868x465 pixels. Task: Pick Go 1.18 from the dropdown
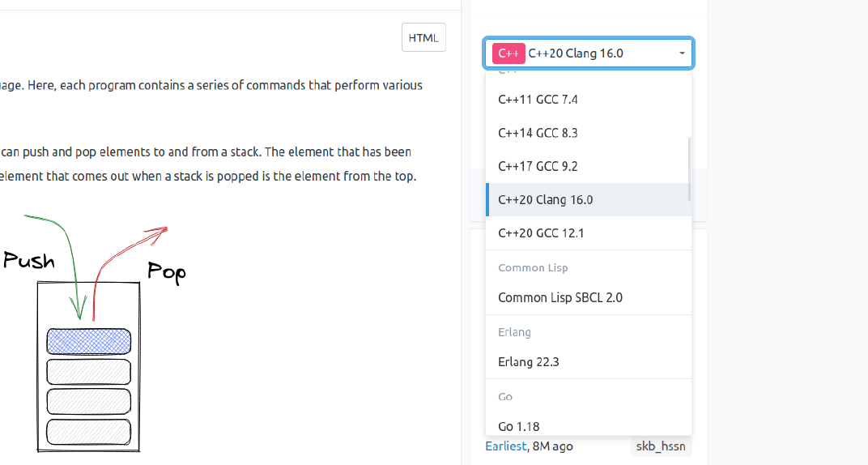518,426
